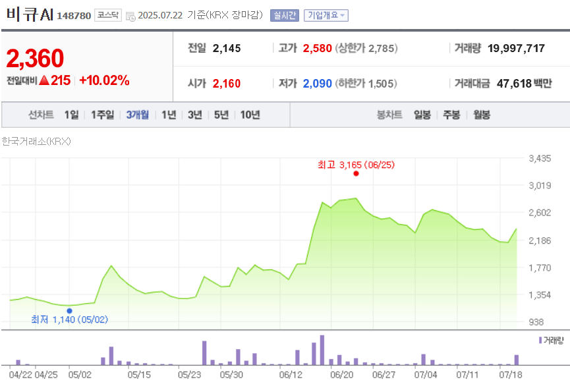The height and width of the screenshot is (392, 570).
Task: Click the 최고 3,165 high marker dot
Action: click(x=356, y=173)
